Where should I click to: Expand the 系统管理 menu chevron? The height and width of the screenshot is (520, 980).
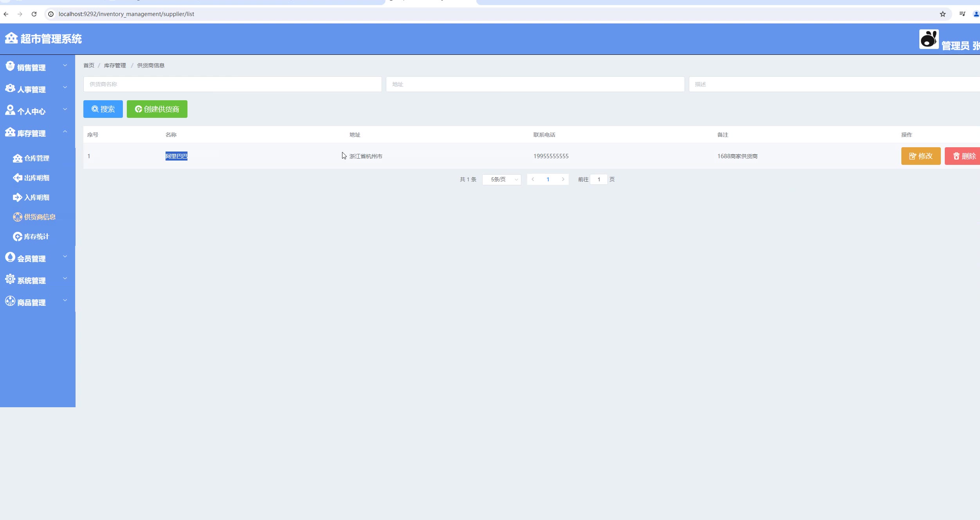tap(65, 279)
